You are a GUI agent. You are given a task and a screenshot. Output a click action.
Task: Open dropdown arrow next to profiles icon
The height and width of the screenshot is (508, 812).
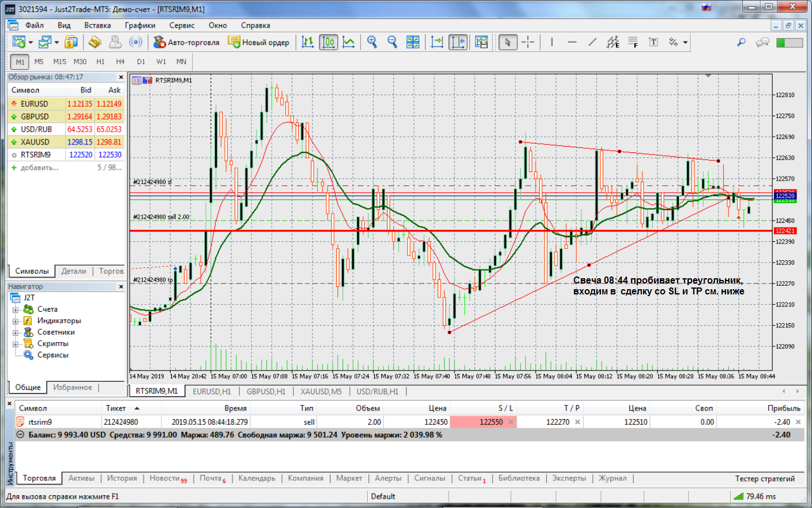tap(57, 42)
